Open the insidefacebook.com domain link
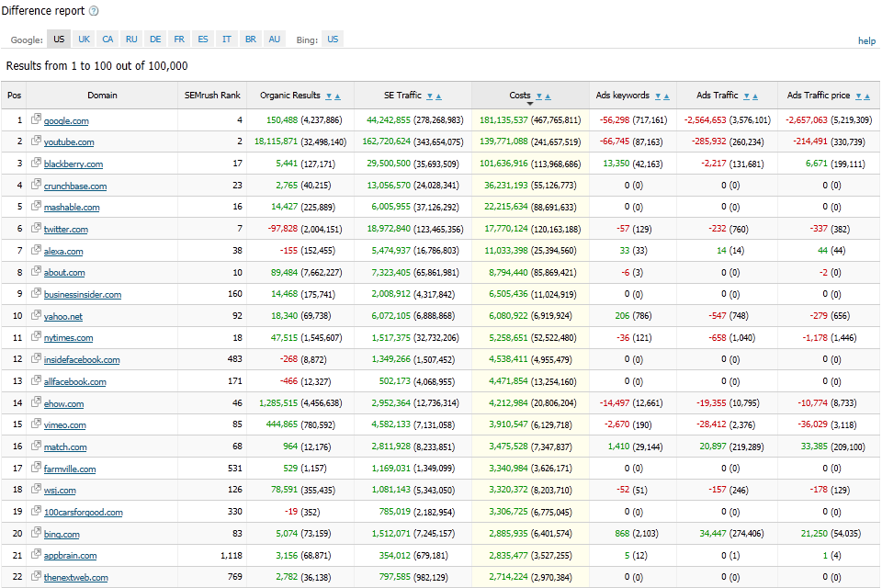This screenshot has width=882, height=588. tap(82, 359)
